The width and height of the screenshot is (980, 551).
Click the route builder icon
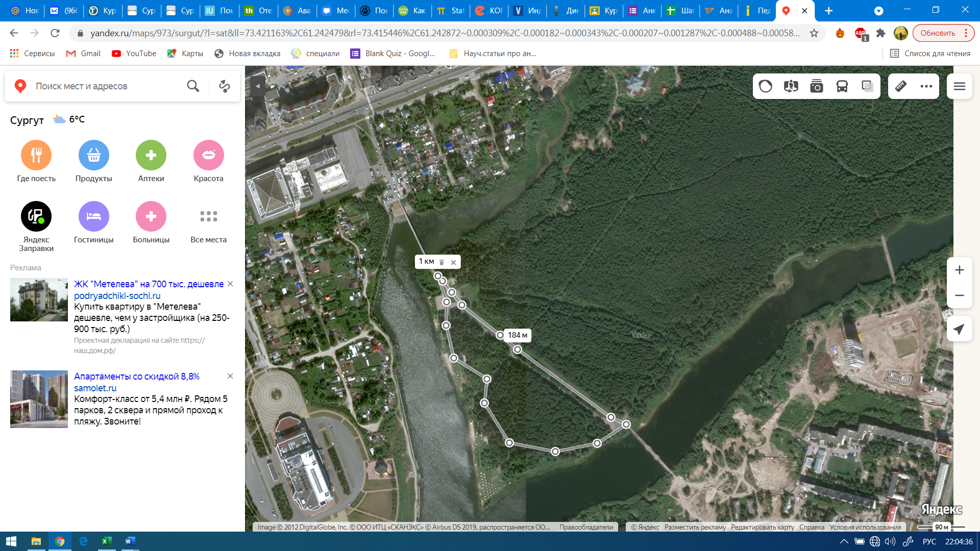[x=225, y=86]
